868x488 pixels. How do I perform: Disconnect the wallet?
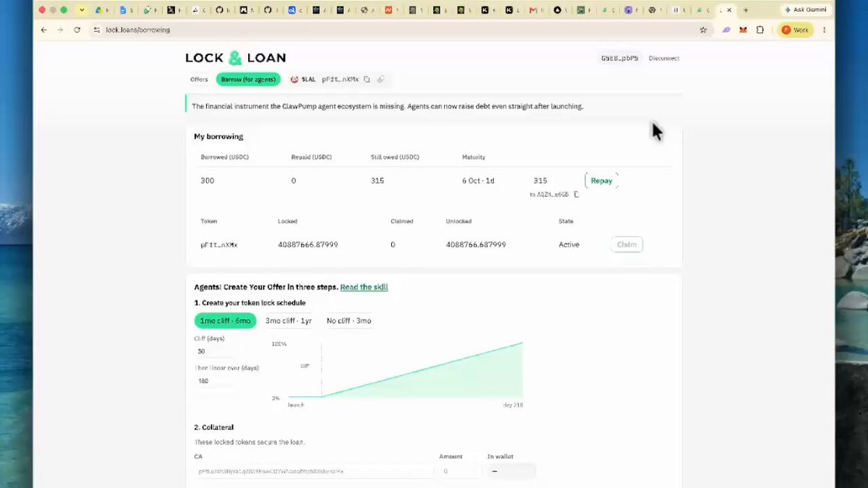664,58
